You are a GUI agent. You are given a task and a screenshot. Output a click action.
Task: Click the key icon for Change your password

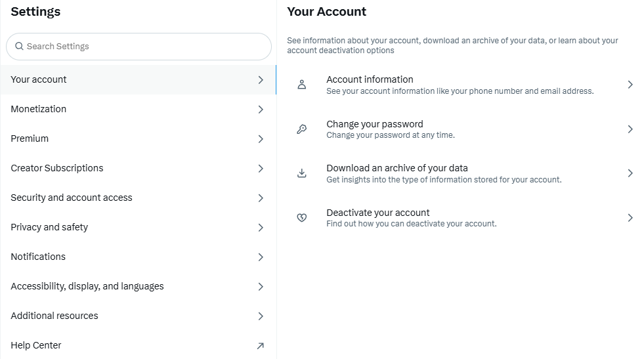click(x=302, y=129)
